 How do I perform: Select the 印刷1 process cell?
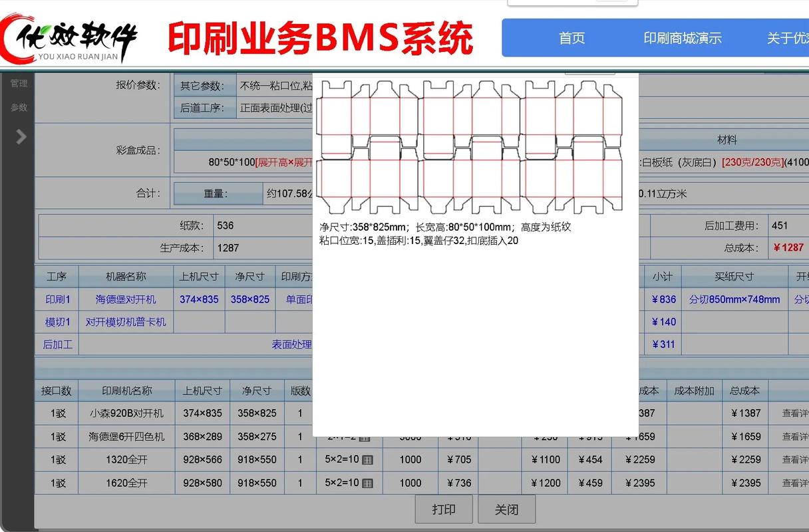pyautogui.click(x=57, y=299)
